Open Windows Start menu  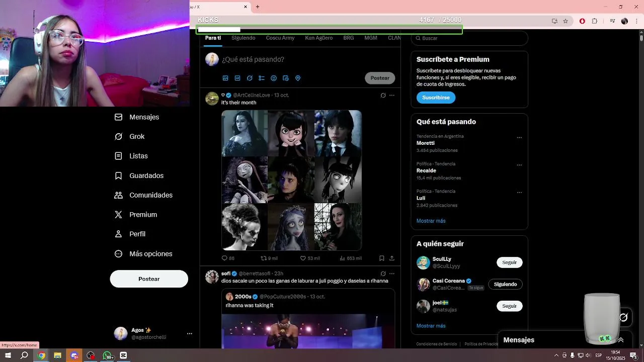pyautogui.click(x=8, y=355)
